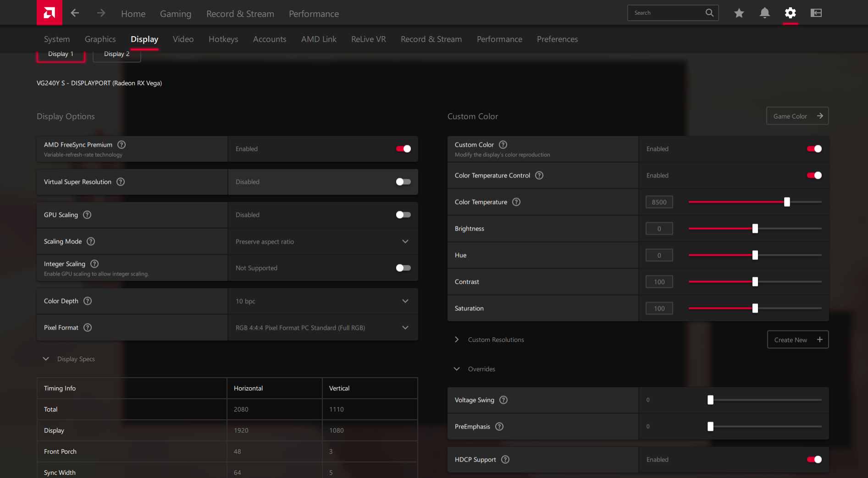868x478 pixels.
Task: Click the PreEmphasis slider handle
Action: click(x=710, y=426)
